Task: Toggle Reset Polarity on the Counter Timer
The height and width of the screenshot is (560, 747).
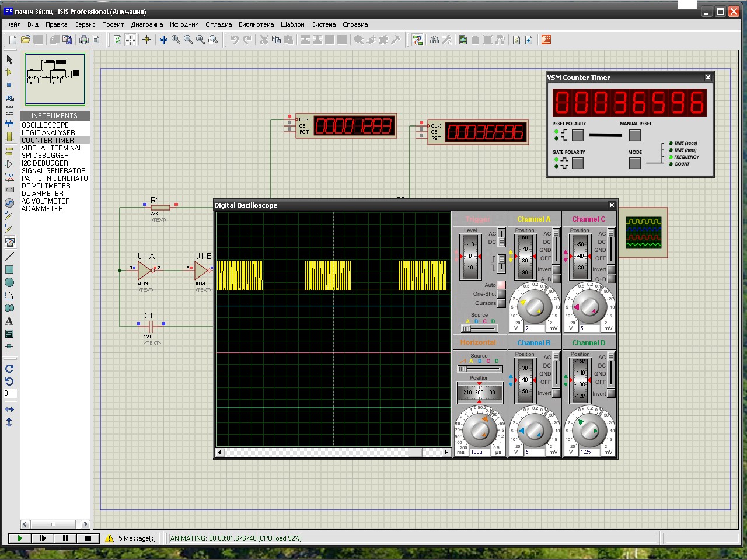Action: (x=578, y=135)
